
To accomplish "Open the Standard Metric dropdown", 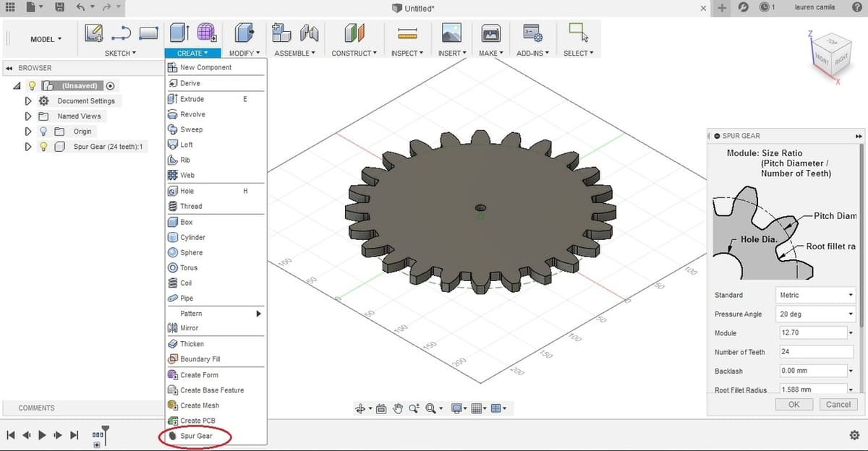I will (x=817, y=295).
